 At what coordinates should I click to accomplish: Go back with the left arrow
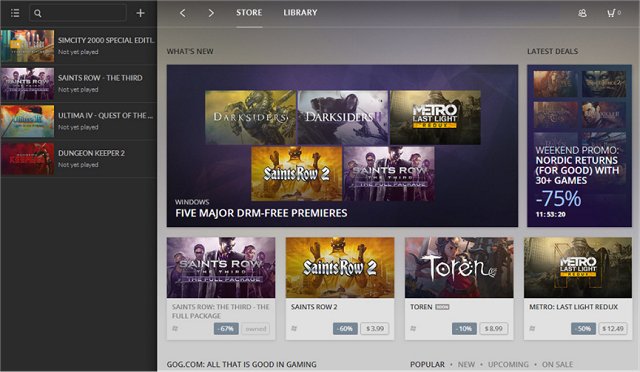coord(182,13)
